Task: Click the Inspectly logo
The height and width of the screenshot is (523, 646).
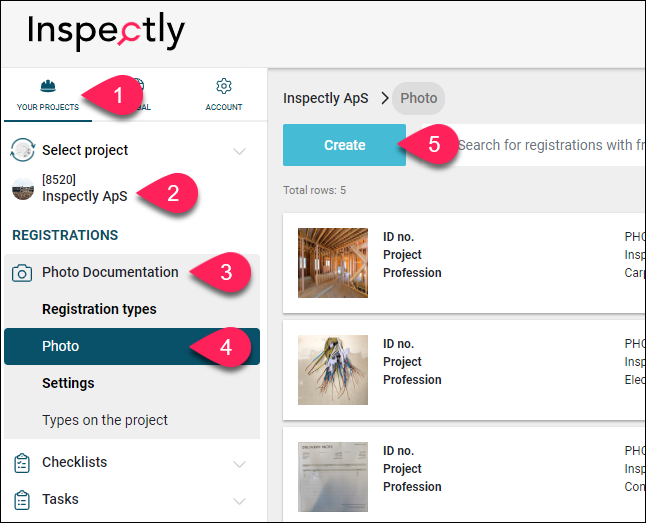Action: point(106,31)
